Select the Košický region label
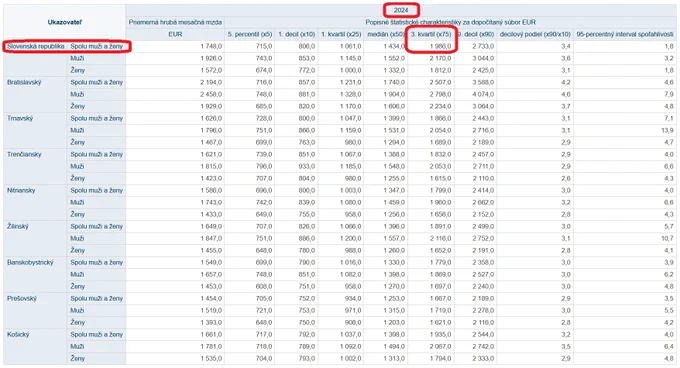 point(18,334)
